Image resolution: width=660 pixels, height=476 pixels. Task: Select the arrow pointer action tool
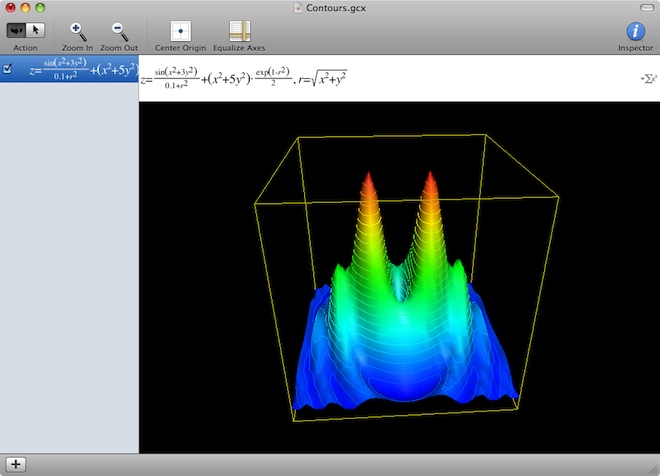[35, 31]
